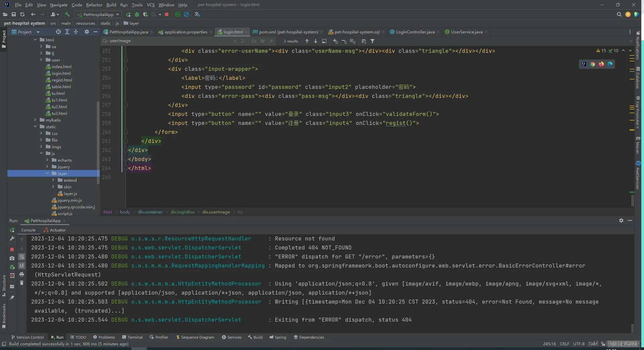Stop the process in Run panel sidebar
644x350 pixels.
pos(12,249)
